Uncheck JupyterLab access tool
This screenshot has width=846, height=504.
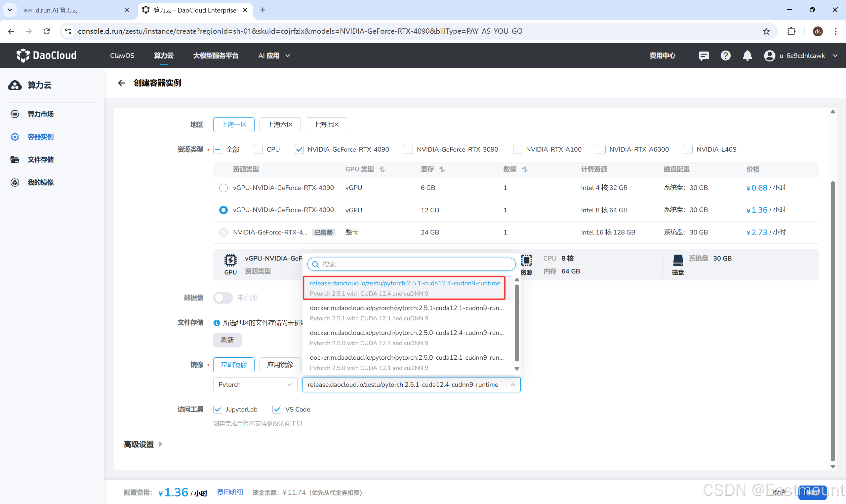(218, 409)
